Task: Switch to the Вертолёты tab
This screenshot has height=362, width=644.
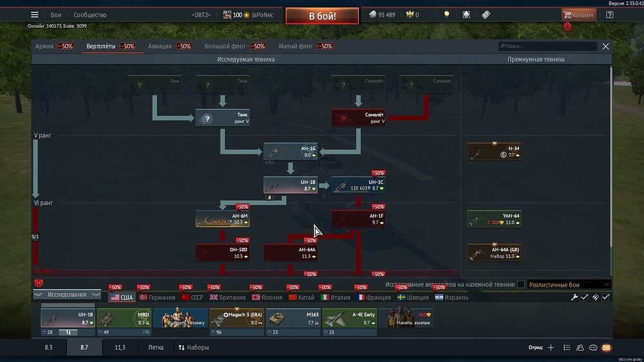Action: click(x=100, y=46)
